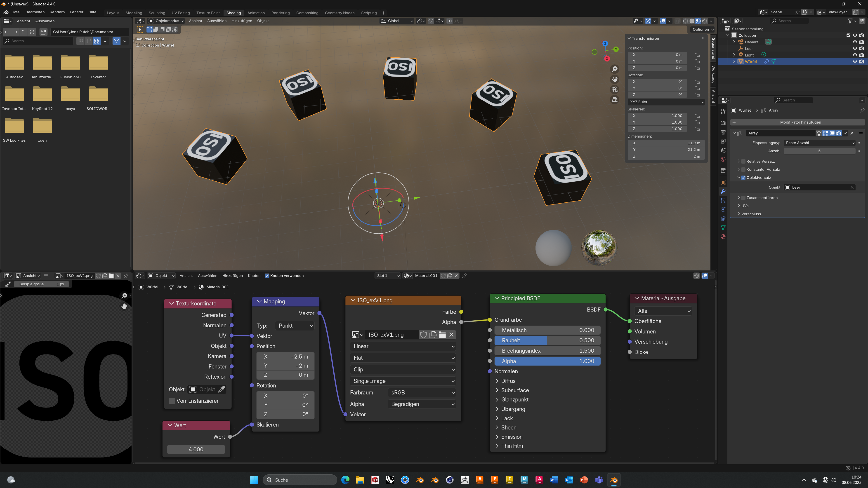
Task: Enable the Vom Instanziierer checkbox
Action: point(172,401)
